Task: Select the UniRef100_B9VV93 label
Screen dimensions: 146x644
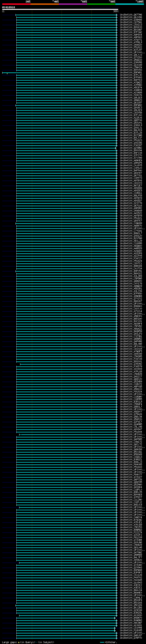Action: point(131,70)
